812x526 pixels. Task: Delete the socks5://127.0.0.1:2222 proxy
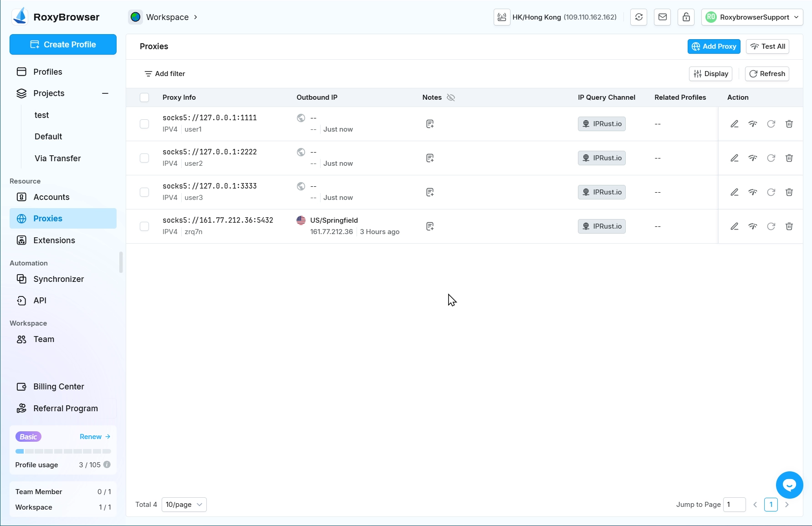(x=789, y=158)
